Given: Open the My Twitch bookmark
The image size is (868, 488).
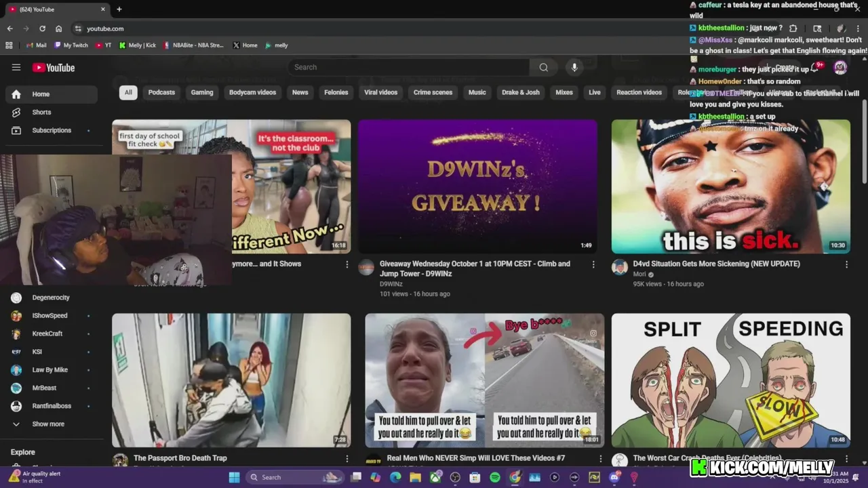Looking at the screenshot, I should coord(71,45).
